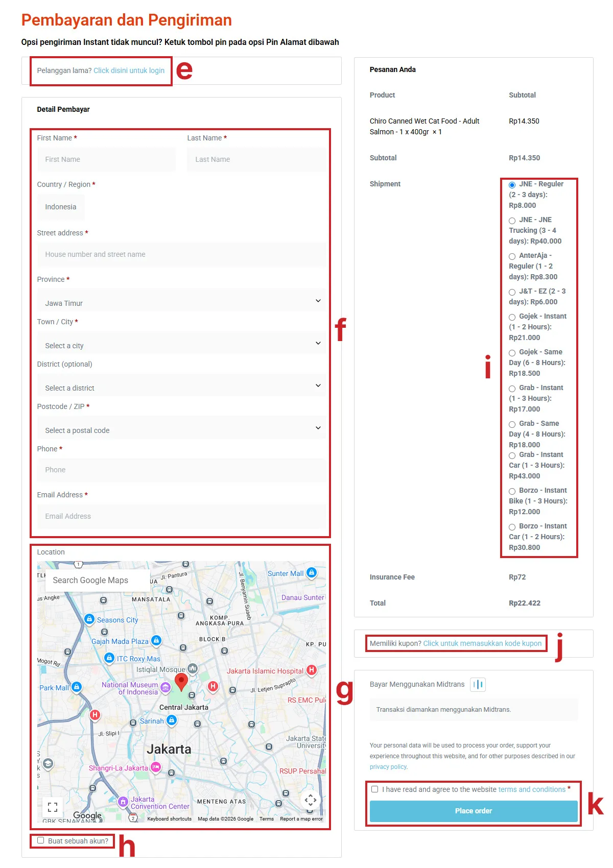Click the Search Google Maps box
This screenshot has height=868, width=613.
tap(98, 580)
